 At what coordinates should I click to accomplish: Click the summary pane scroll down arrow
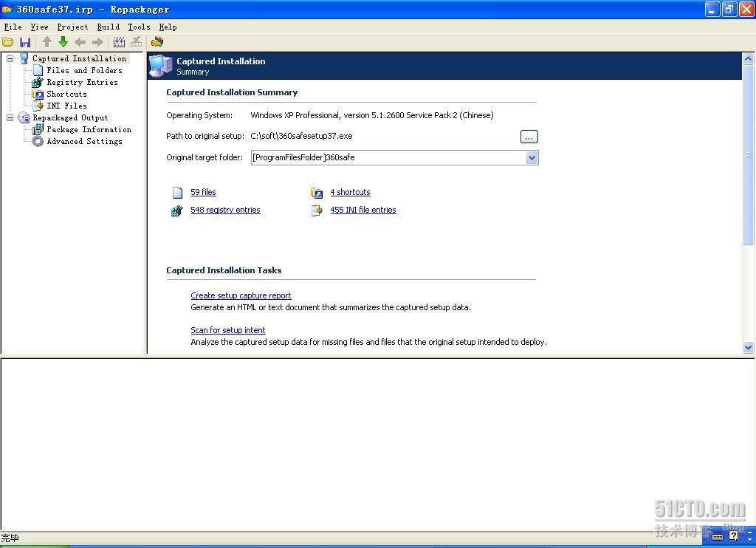click(748, 347)
